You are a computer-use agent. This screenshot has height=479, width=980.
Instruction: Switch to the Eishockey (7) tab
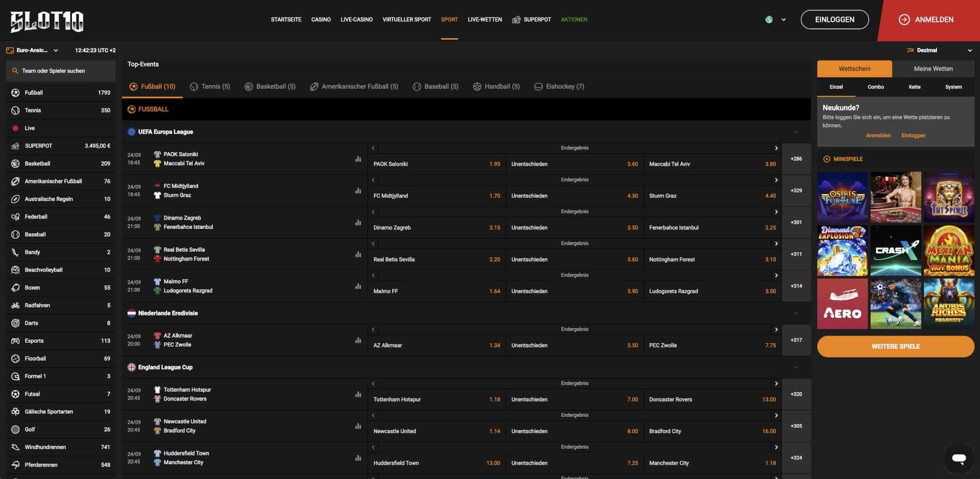[x=559, y=87]
